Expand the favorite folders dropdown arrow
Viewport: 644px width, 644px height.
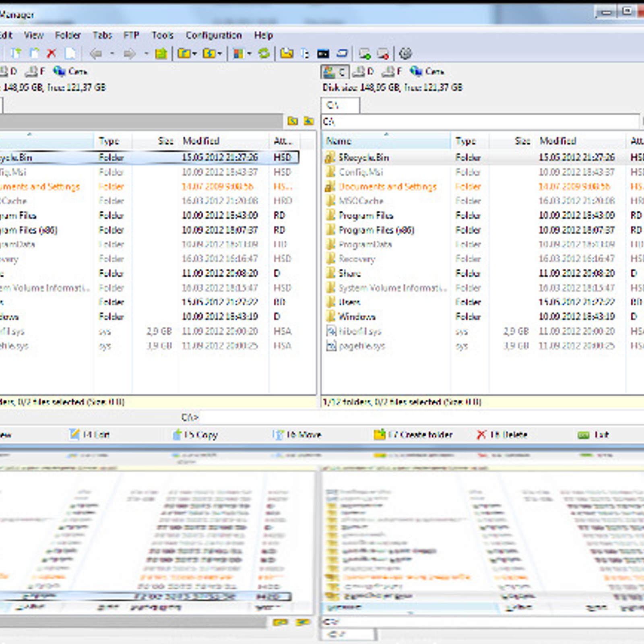pos(194,53)
